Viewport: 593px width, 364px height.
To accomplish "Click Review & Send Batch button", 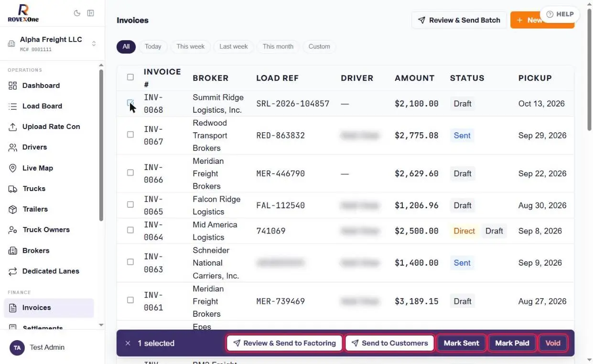I will [x=459, y=20].
